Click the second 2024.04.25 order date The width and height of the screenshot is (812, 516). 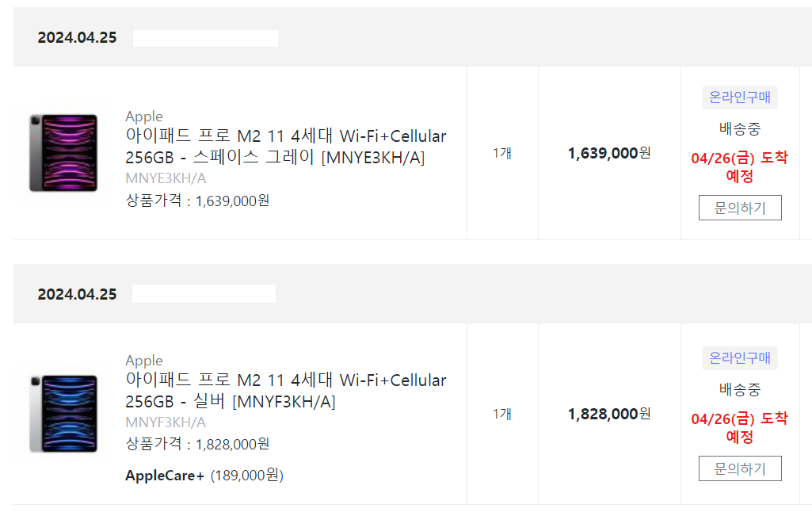pos(77,294)
